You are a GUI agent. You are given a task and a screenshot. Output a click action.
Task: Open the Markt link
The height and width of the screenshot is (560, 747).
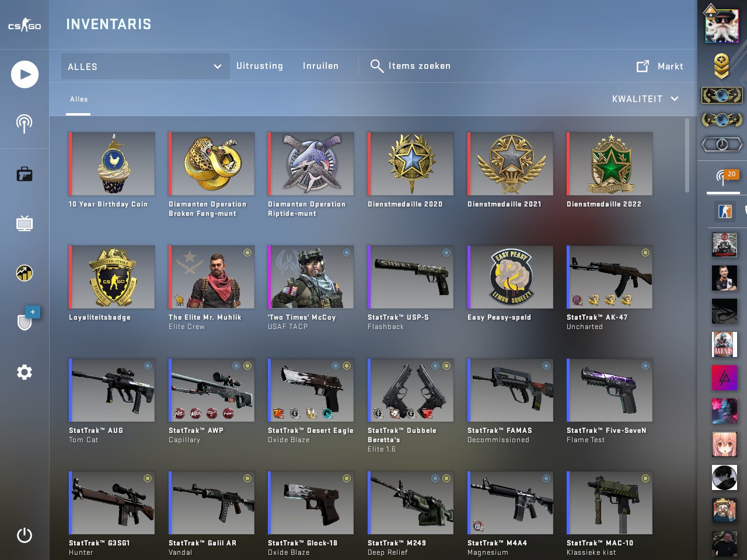point(660,66)
